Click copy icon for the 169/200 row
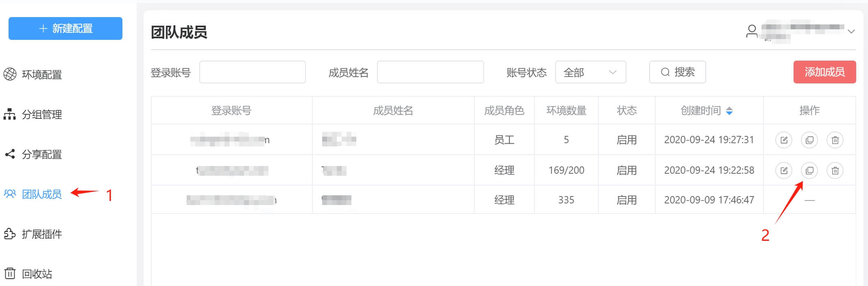Viewport: 868px width, 286px height. pos(809,170)
